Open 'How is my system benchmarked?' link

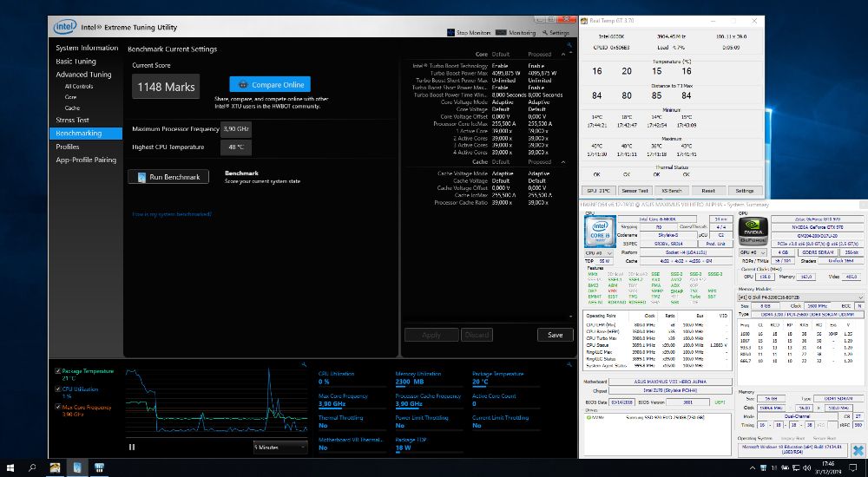click(172, 214)
